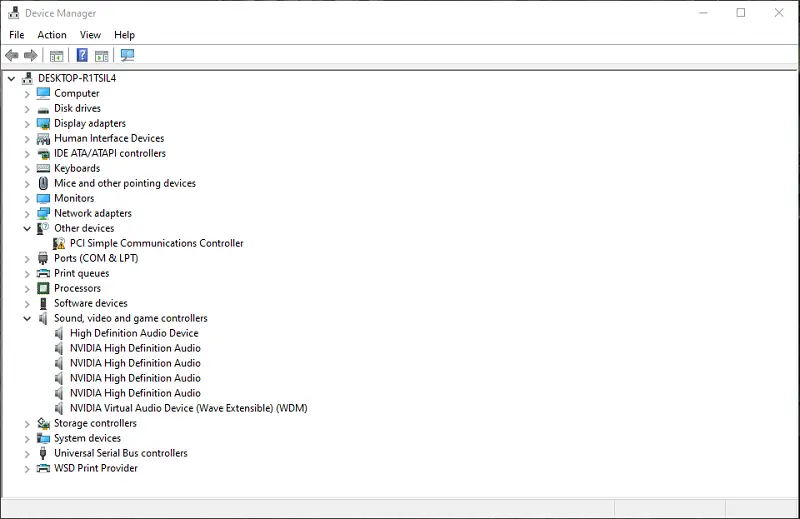Minimize the Device Manager window
The width and height of the screenshot is (800, 519).
703,13
